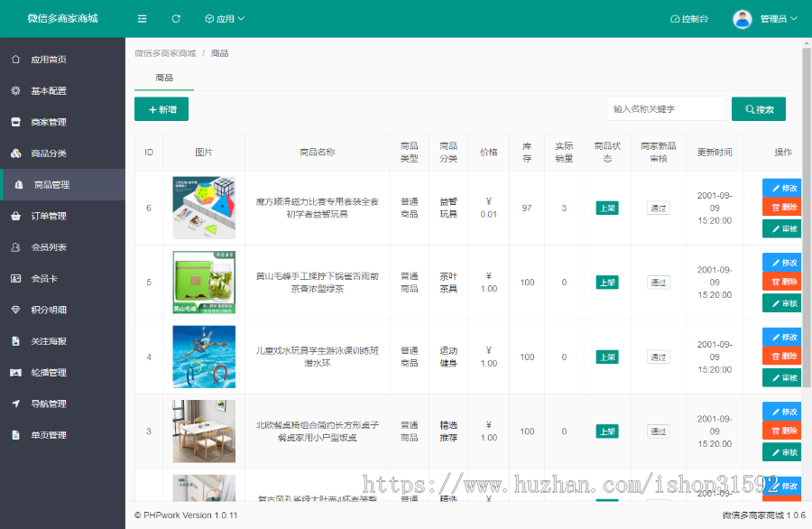Toggle 上架 status for the 魔方 product
Screen dimensions: 812x529
[x=607, y=208]
